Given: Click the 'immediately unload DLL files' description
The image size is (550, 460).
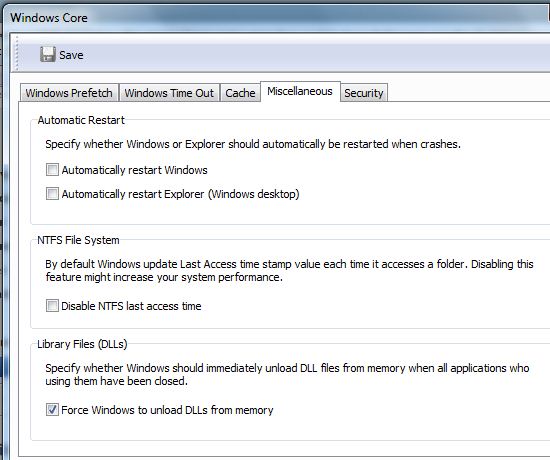Looking at the screenshot, I should pos(287,374).
